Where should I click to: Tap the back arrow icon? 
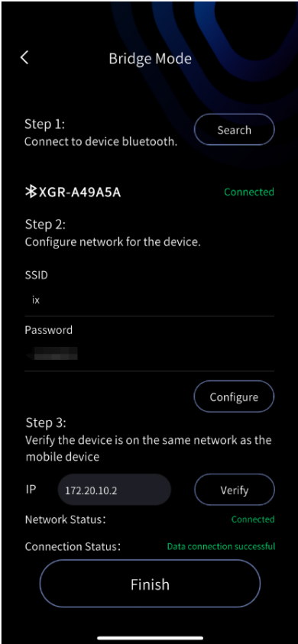point(24,58)
